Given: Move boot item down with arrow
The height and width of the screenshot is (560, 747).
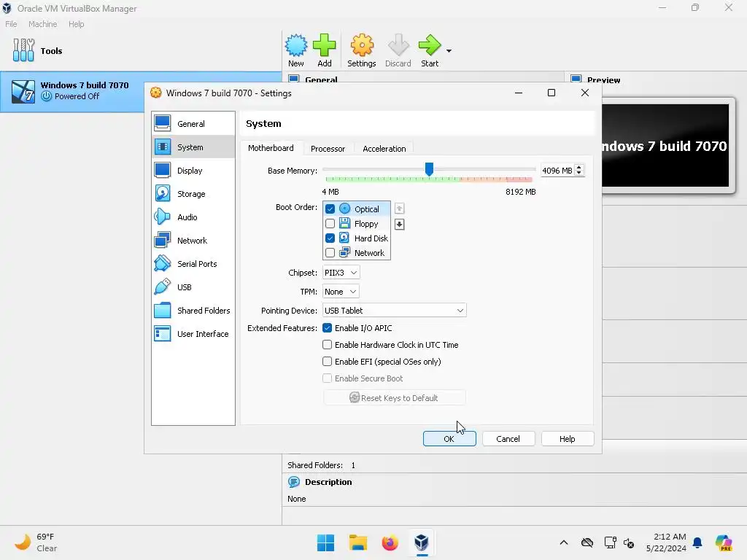Looking at the screenshot, I should tap(399, 225).
